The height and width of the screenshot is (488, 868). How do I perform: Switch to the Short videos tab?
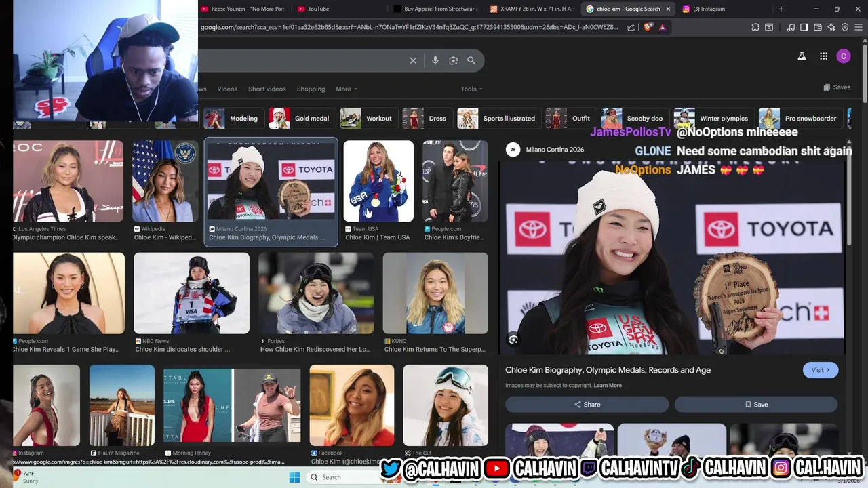(x=267, y=89)
